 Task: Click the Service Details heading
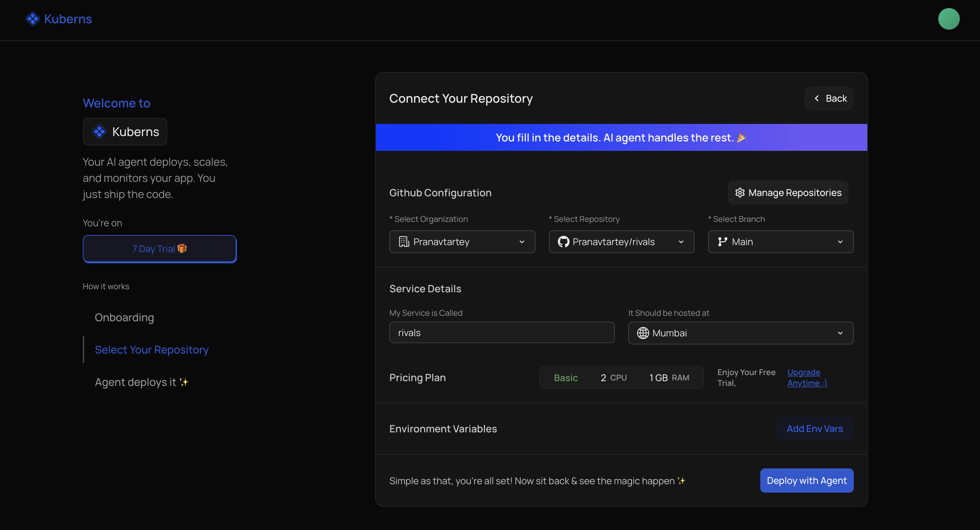coord(425,289)
